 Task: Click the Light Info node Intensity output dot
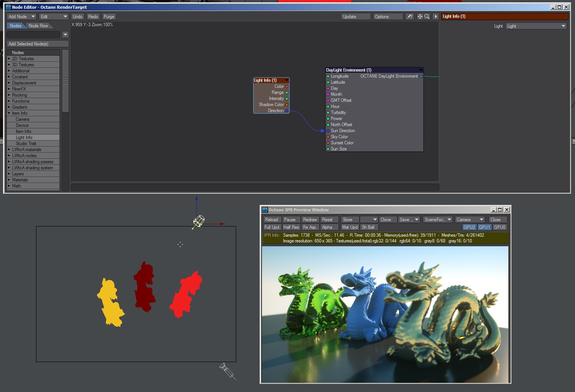point(287,99)
